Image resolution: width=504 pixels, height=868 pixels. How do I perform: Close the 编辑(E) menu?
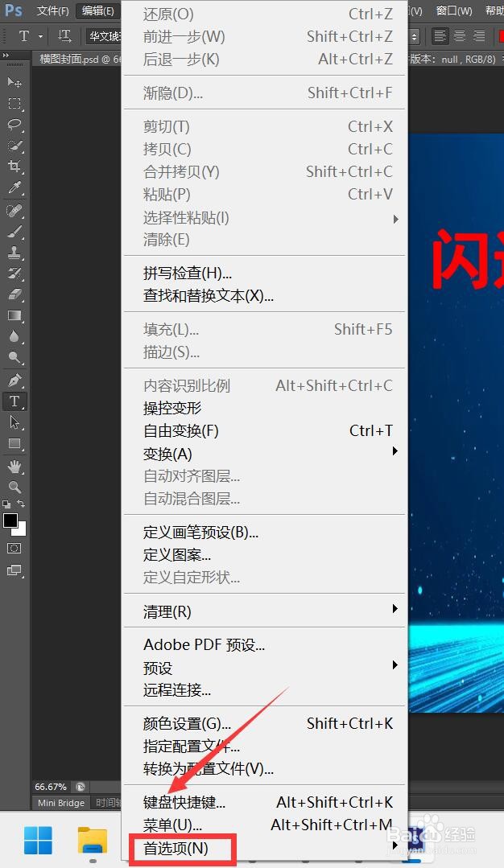coord(98,11)
